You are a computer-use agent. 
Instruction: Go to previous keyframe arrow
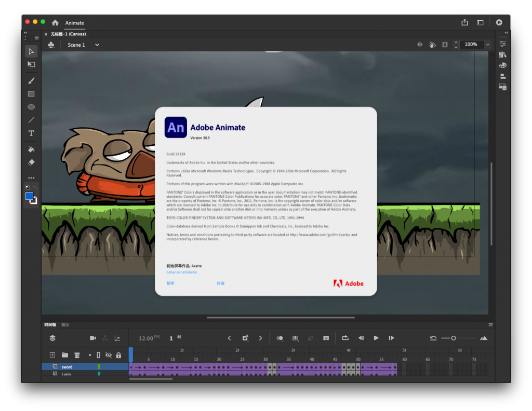[x=229, y=338]
